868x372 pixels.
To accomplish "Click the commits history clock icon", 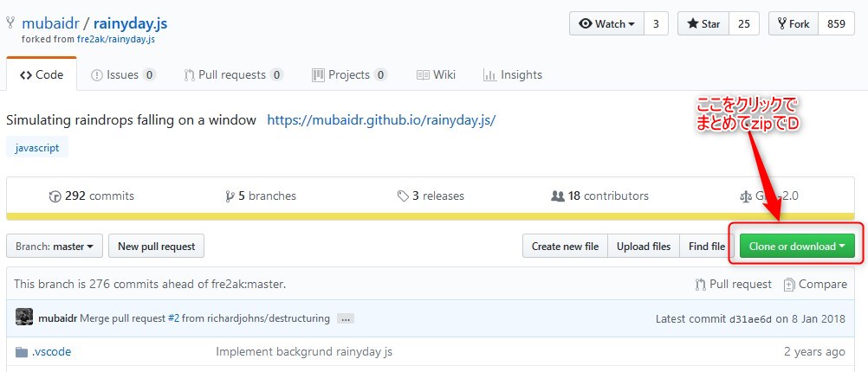I will click(x=55, y=196).
